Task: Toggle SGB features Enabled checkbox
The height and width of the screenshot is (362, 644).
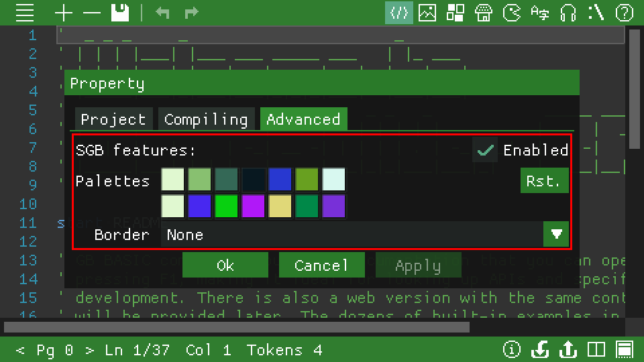Action: (x=485, y=149)
